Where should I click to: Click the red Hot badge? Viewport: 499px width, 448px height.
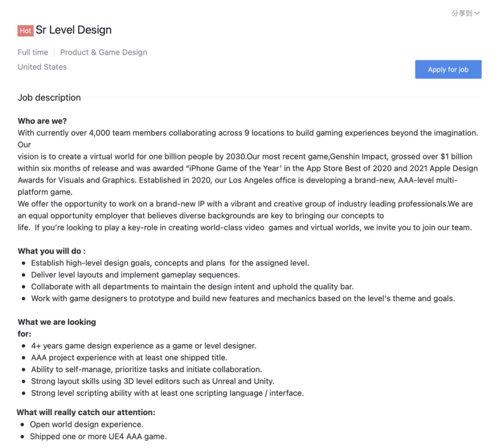(25, 31)
